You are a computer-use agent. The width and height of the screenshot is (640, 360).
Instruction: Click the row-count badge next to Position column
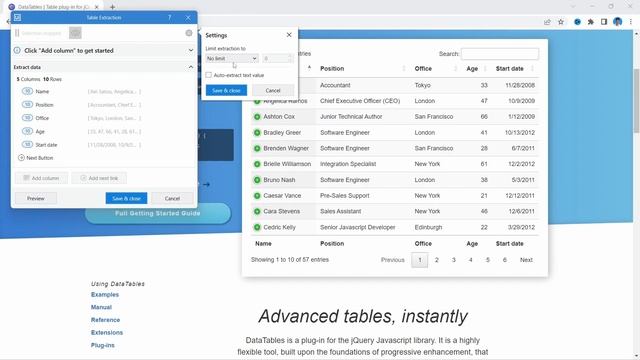pos(27,105)
